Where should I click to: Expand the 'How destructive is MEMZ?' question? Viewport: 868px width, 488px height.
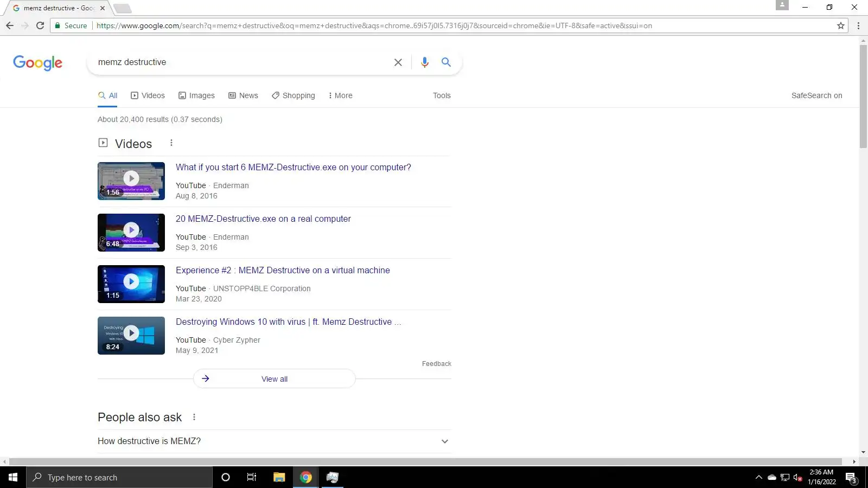pos(274,441)
